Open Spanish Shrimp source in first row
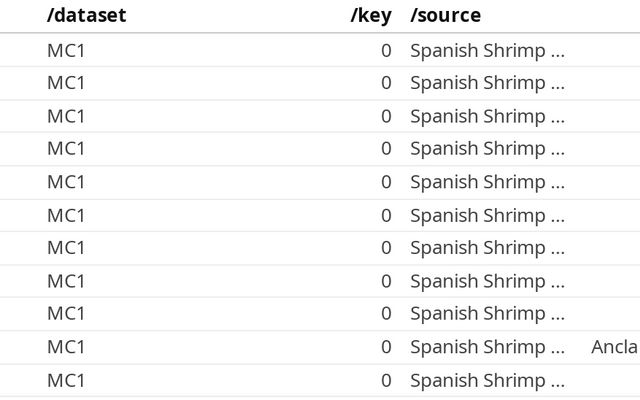 pos(487,50)
